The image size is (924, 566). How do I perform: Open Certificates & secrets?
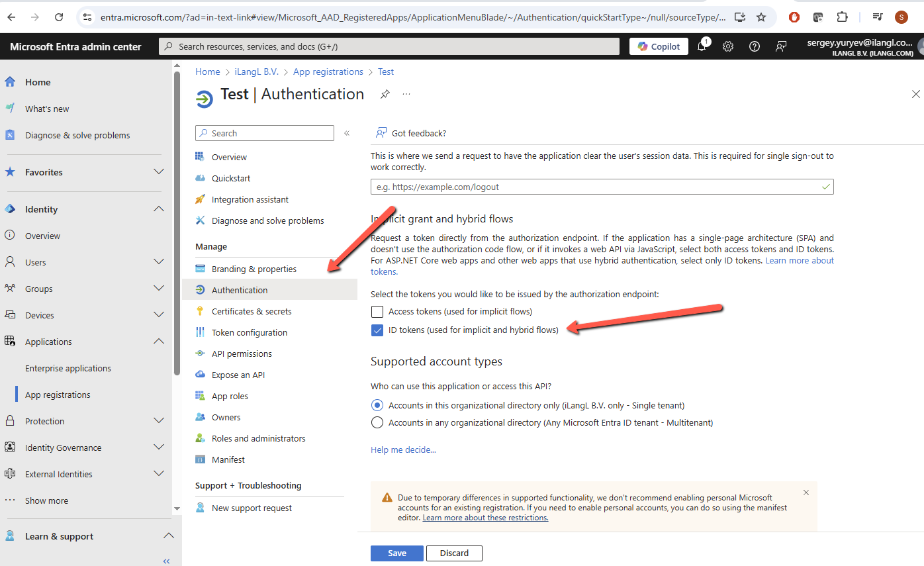click(252, 311)
